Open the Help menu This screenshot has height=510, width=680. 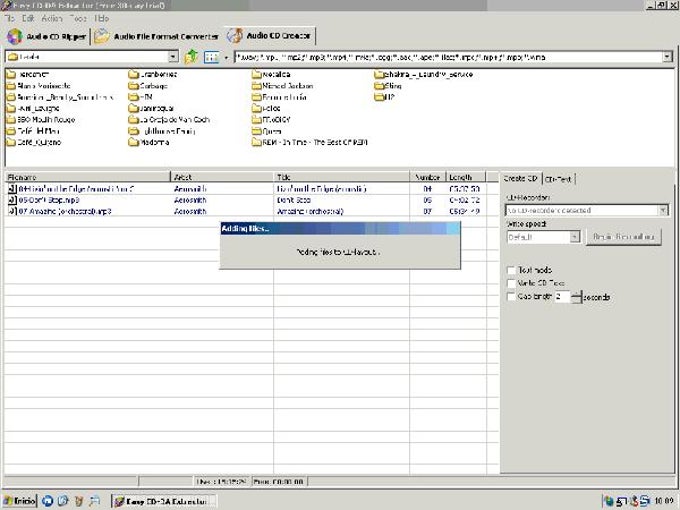pyautogui.click(x=101, y=18)
